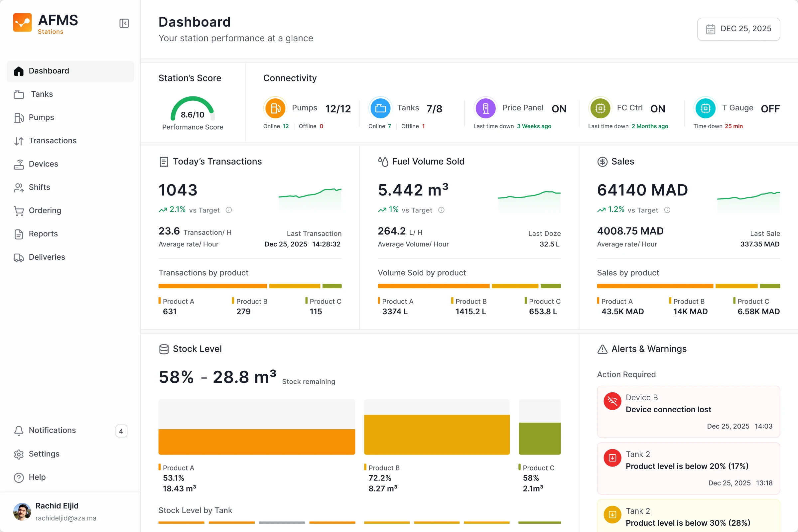Open the Settings page
The width and height of the screenshot is (798, 532).
44,454
